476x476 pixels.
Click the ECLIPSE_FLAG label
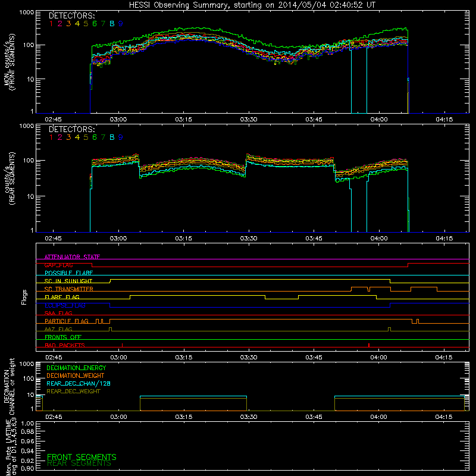65,305
